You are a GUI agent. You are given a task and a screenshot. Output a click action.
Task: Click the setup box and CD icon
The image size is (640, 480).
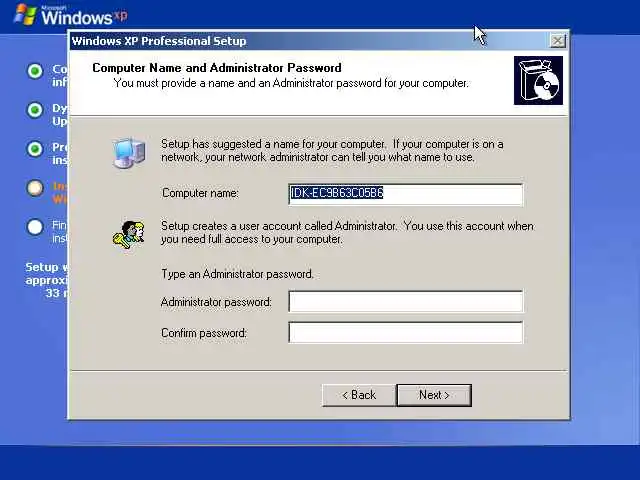click(538, 80)
